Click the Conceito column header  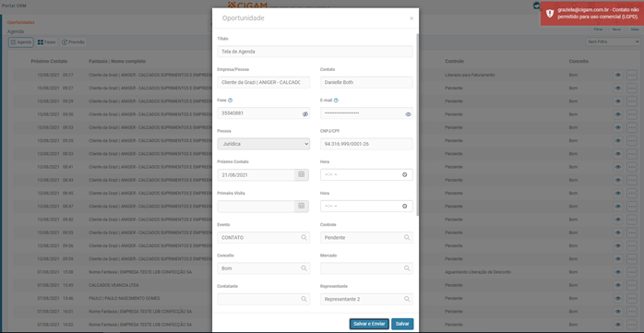pyautogui.click(x=578, y=61)
